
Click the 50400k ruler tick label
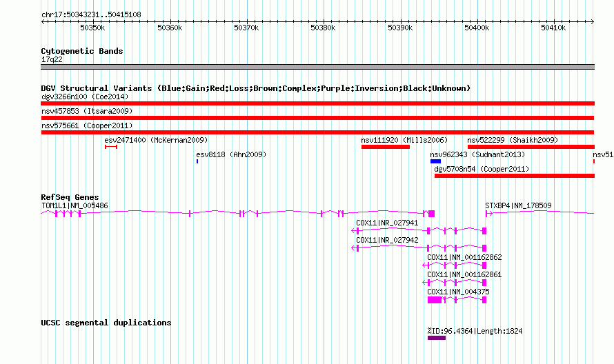pyautogui.click(x=477, y=28)
